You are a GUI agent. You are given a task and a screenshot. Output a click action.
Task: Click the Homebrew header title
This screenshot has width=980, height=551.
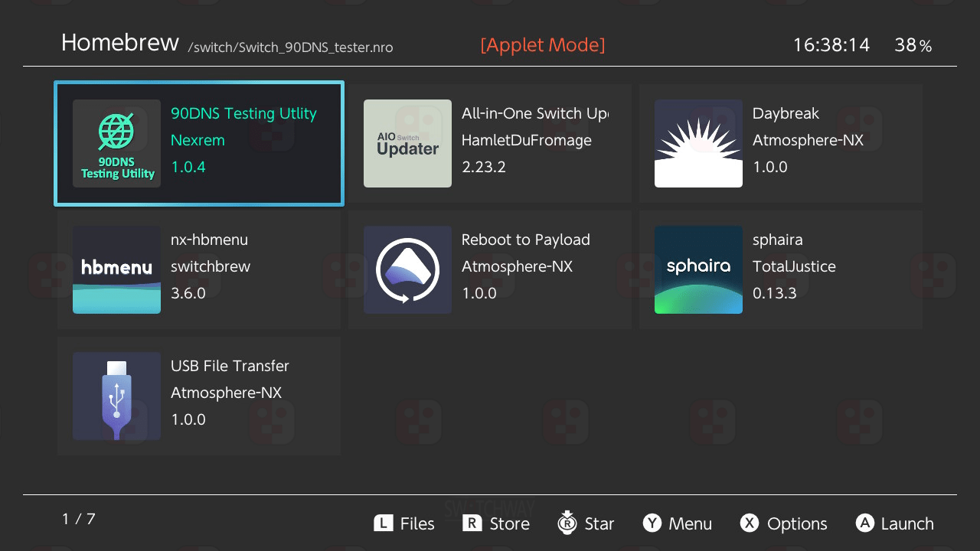[119, 43]
